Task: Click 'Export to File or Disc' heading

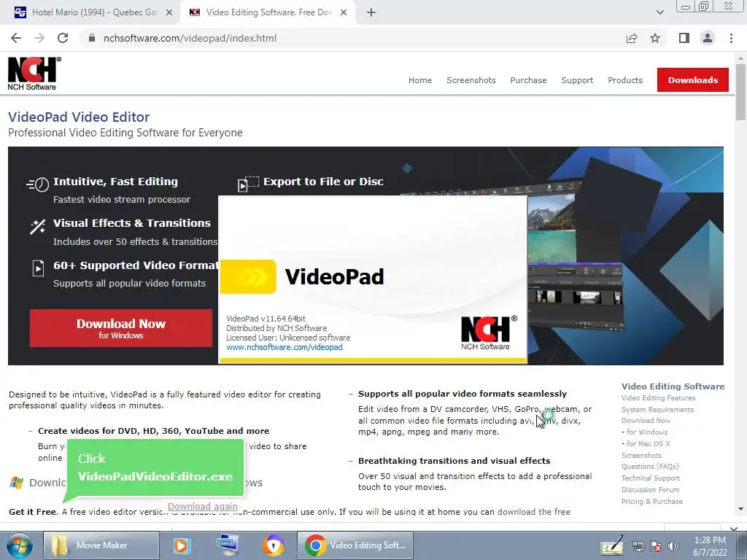Action: [x=323, y=182]
